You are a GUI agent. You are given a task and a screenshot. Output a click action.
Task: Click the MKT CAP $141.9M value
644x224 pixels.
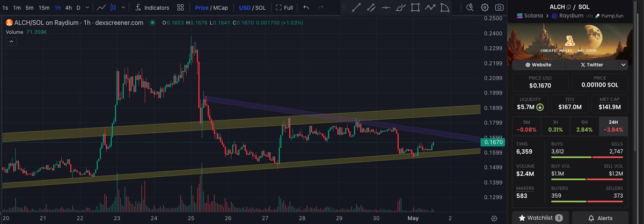click(609, 107)
